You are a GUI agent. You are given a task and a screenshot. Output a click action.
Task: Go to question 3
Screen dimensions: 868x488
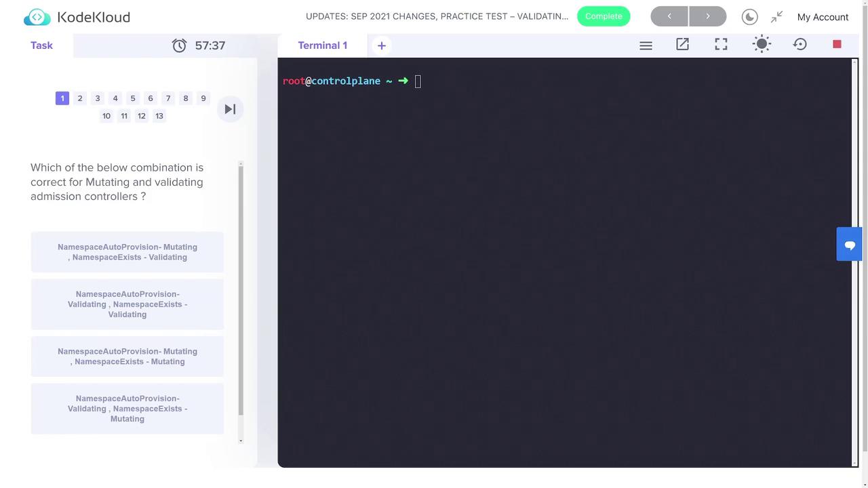(x=98, y=98)
